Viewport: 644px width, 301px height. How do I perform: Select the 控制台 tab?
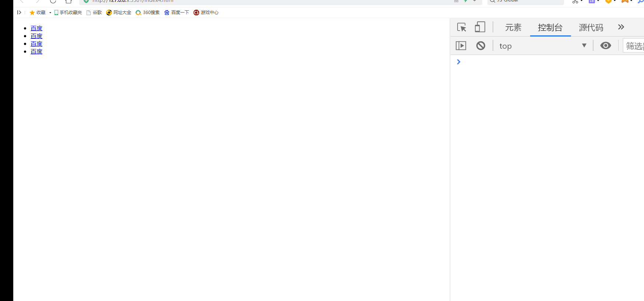click(550, 27)
